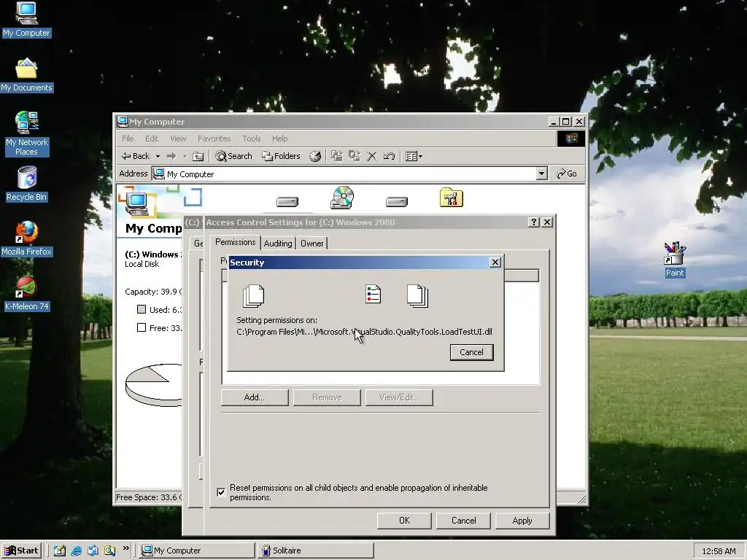Image resolution: width=747 pixels, height=560 pixels.
Task: Click the Forward arrow in My Computer toolbar
Action: pyautogui.click(x=171, y=156)
